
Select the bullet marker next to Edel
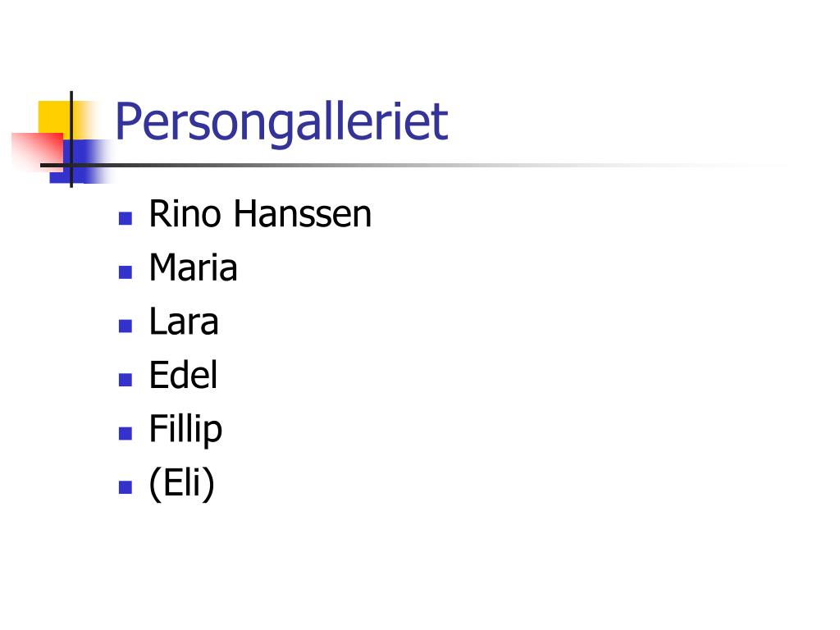(126, 380)
